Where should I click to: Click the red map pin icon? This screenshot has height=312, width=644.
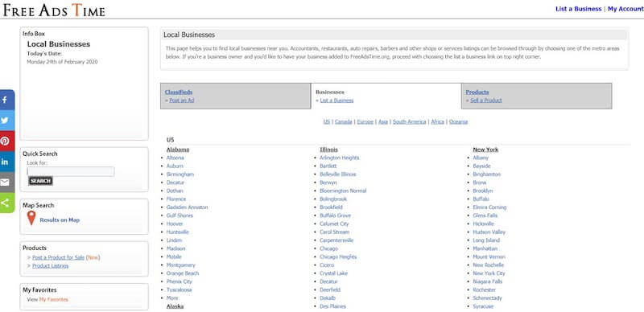31,218
